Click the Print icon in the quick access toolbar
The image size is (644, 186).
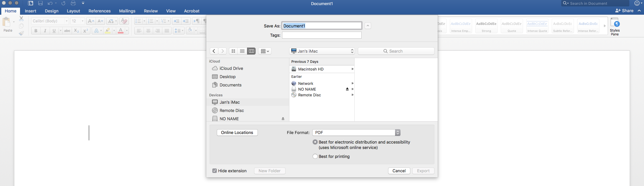pos(73,3)
